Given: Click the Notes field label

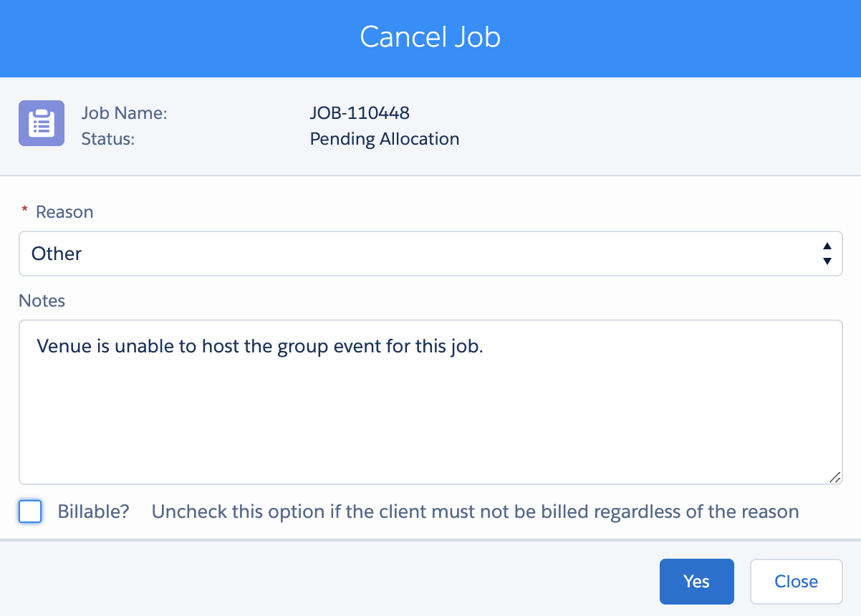Looking at the screenshot, I should coord(42,301).
